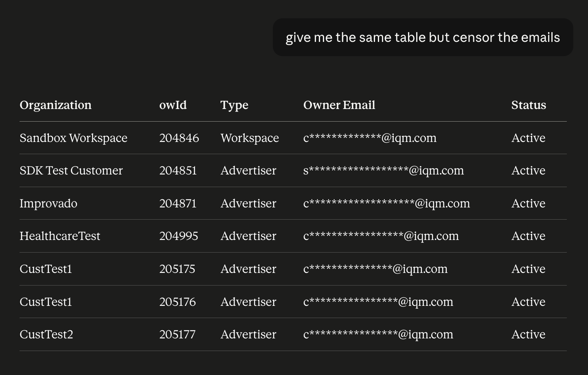
Task: Select the Type column header
Action: (234, 105)
